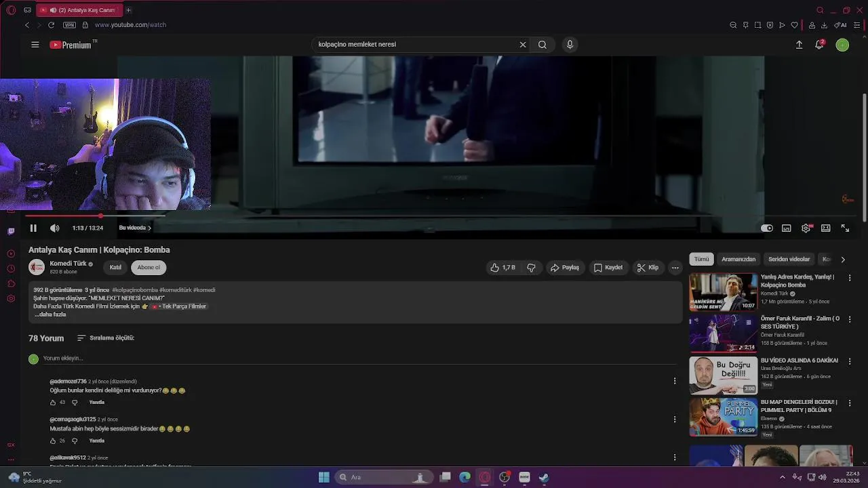Open options for 'Yanlış Adres Kardeş' video
868x488 pixels.
(x=850, y=278)
